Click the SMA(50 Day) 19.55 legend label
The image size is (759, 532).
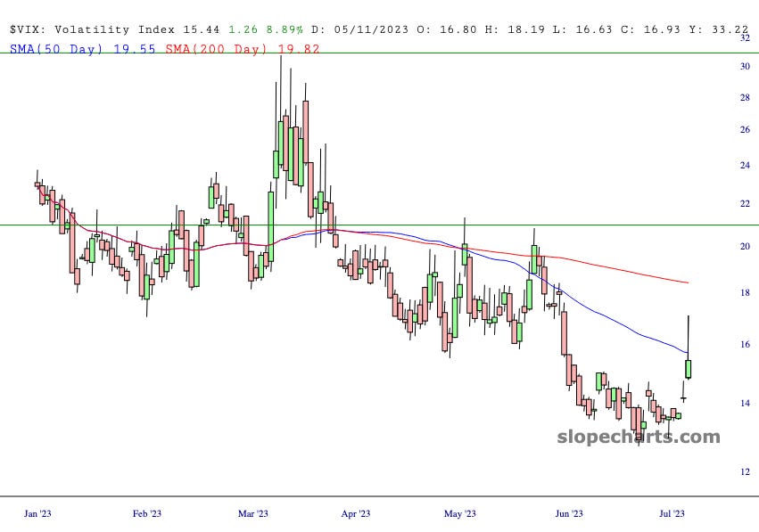[83, 49]
